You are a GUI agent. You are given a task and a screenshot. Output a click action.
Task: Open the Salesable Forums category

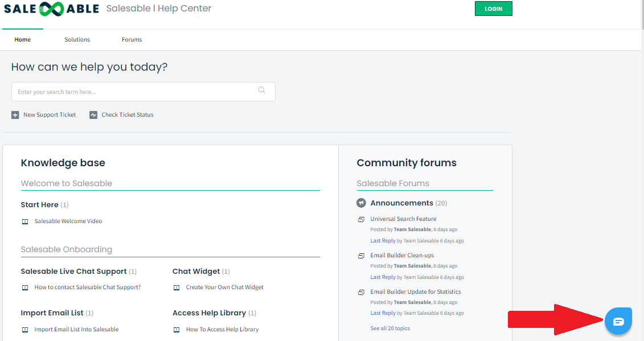[393, 183]
